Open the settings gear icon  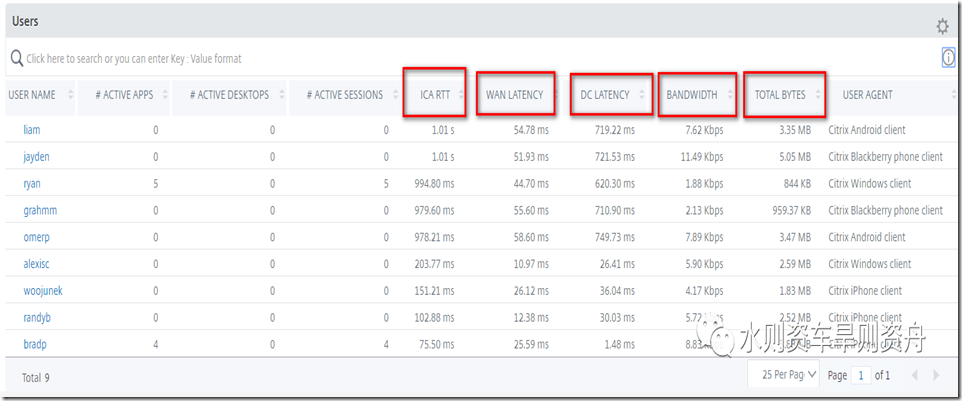pos(942,26)
